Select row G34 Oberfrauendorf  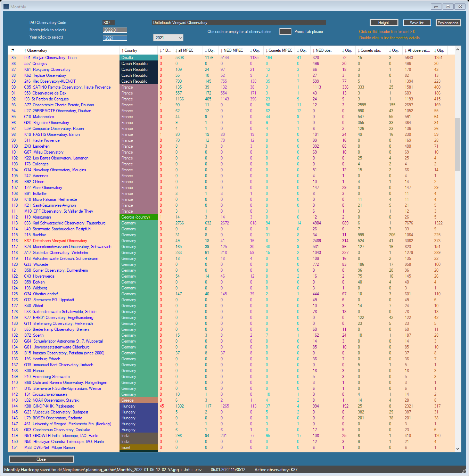coord(231,294)
